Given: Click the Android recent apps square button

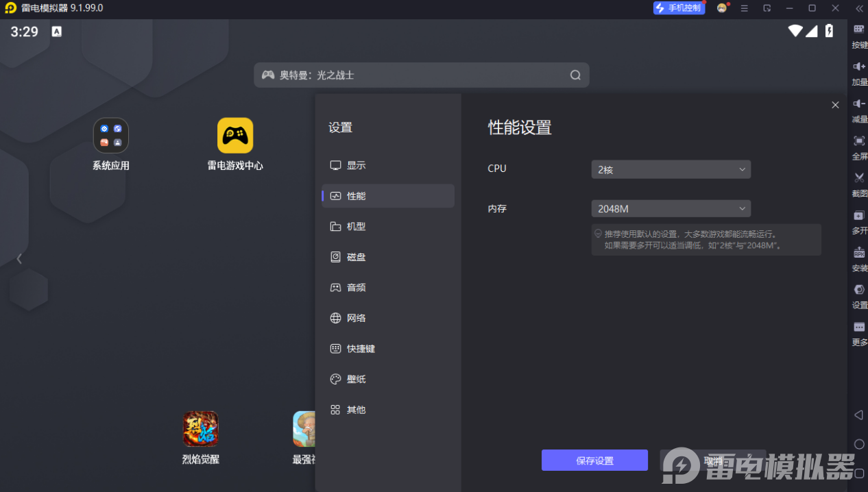Looking at the screenshot, I should (x=859, y=473).
